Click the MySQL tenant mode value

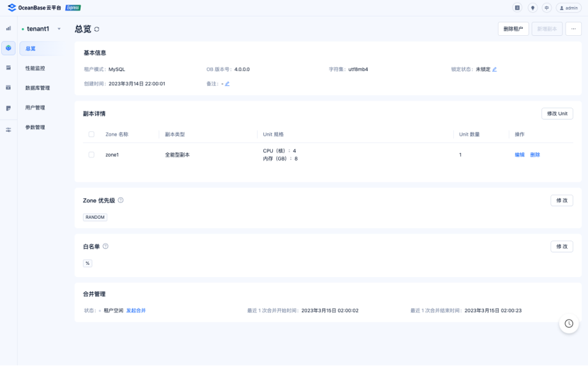pos(116,69)
